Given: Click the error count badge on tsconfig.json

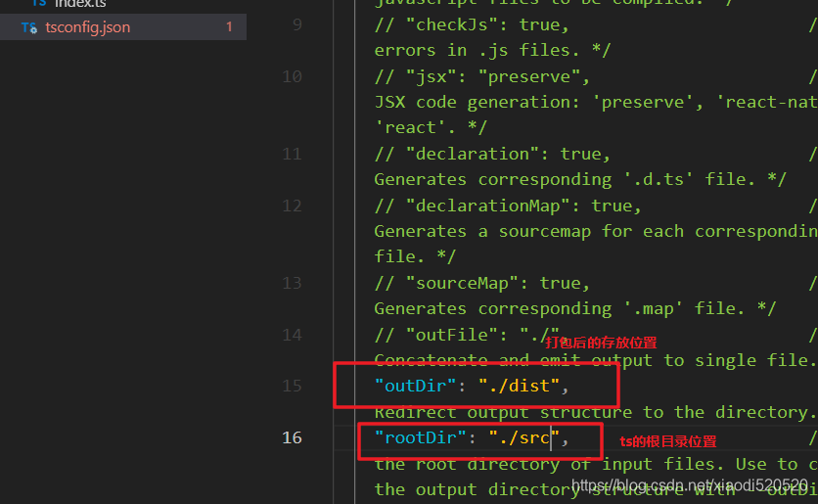Looking at the screenshot, I should (229, 27).
